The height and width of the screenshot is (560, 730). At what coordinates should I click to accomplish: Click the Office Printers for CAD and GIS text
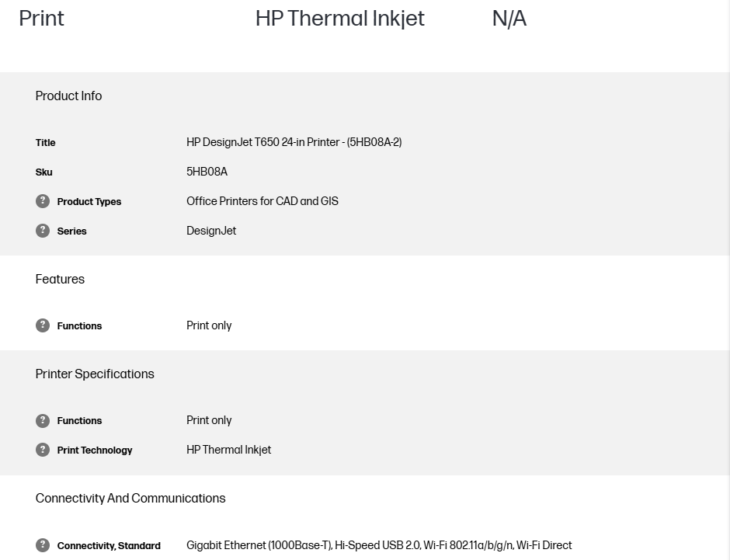click(262, 201)
